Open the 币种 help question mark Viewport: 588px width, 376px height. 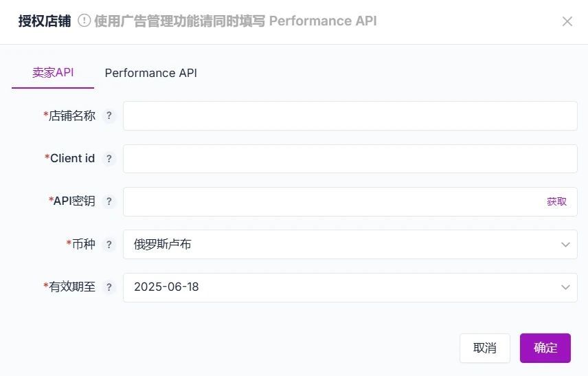[x=109, y=245]
